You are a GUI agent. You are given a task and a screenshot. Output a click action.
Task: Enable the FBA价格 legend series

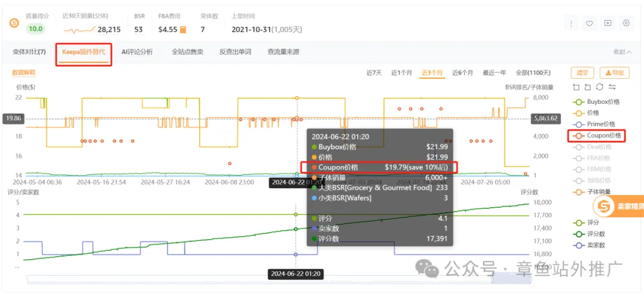tap(592, 158)
